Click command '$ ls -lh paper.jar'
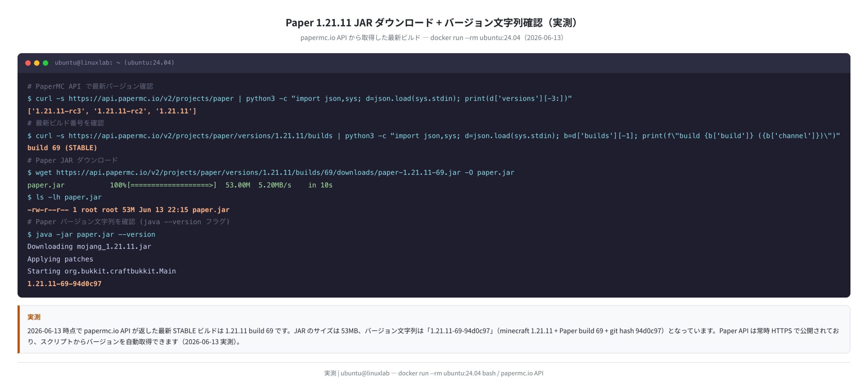This screenshot has height=388, width=868. tap(64, 197)
